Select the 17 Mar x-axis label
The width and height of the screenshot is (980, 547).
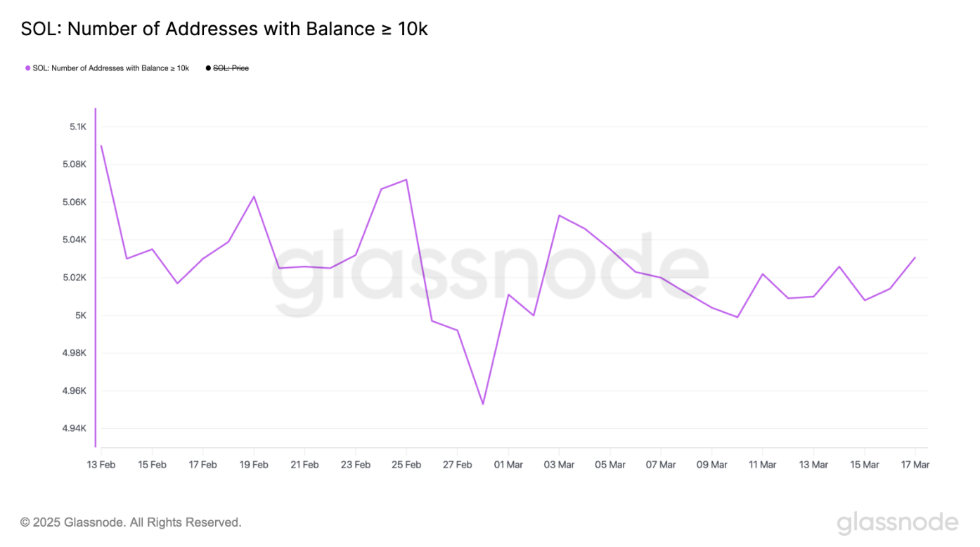click(915, 465)
